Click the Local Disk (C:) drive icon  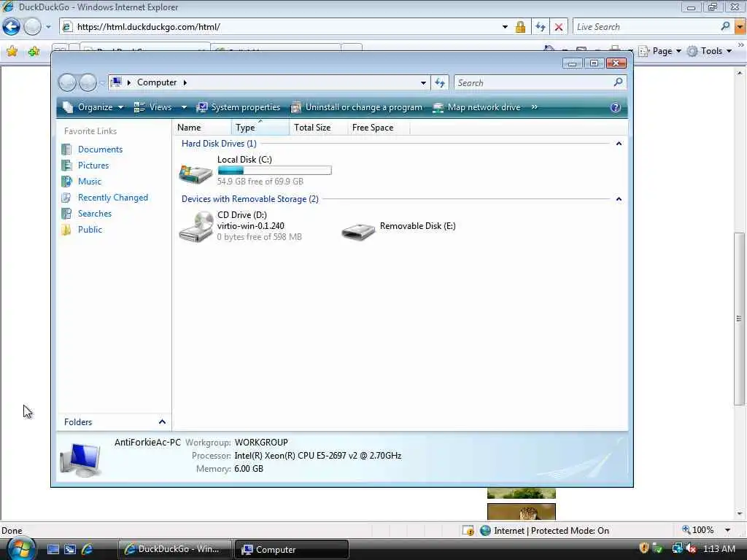(196, 172)
